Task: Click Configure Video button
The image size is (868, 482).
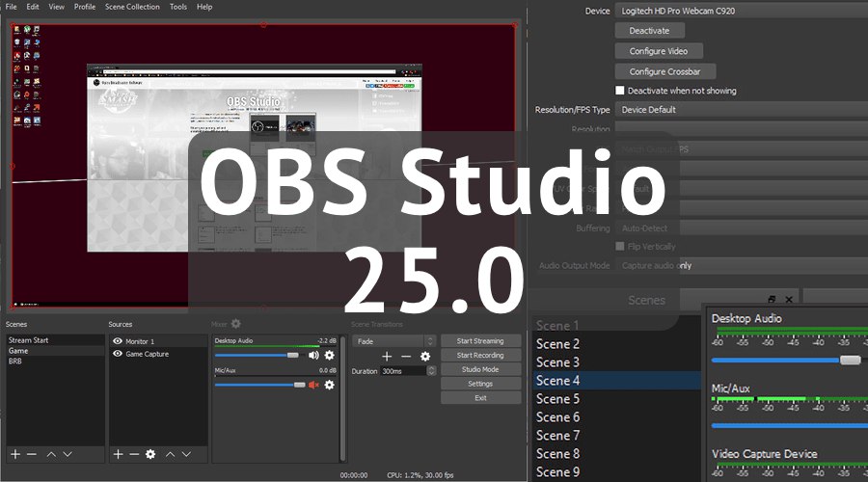Action: (659, 51)
